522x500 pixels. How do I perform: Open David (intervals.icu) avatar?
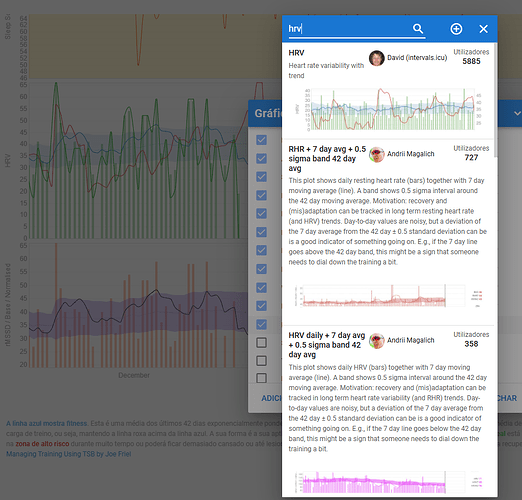[x=377, y=58]
